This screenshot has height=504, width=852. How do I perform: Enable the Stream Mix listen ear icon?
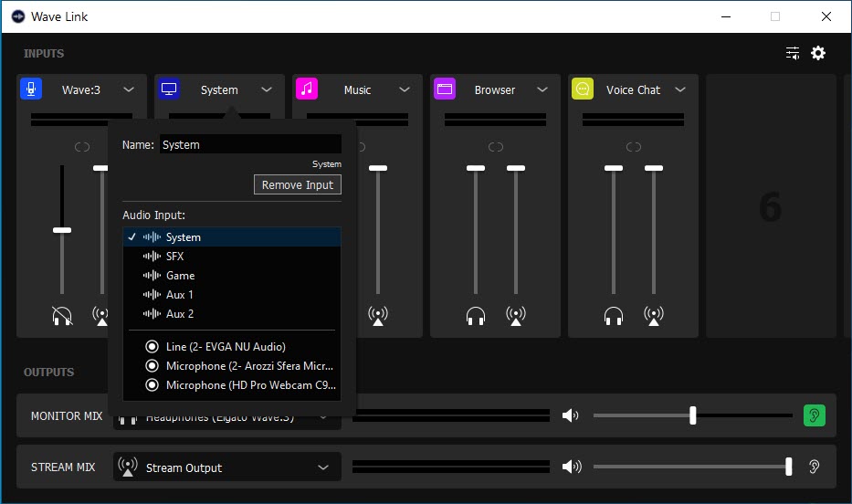pyautogui.click(x=814, y=467)
